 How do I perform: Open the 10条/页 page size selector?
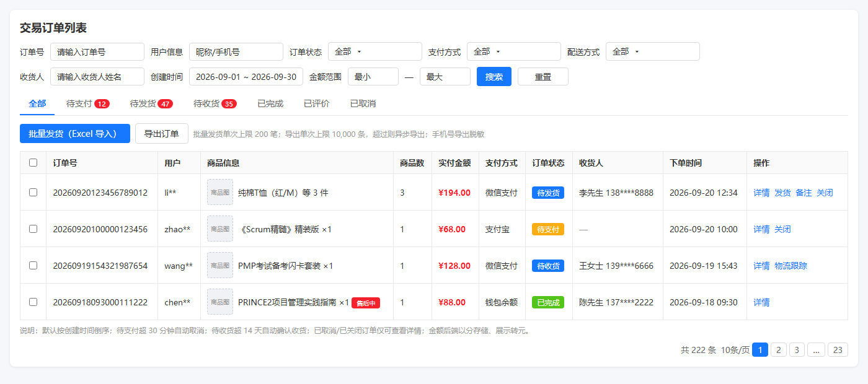735,350
